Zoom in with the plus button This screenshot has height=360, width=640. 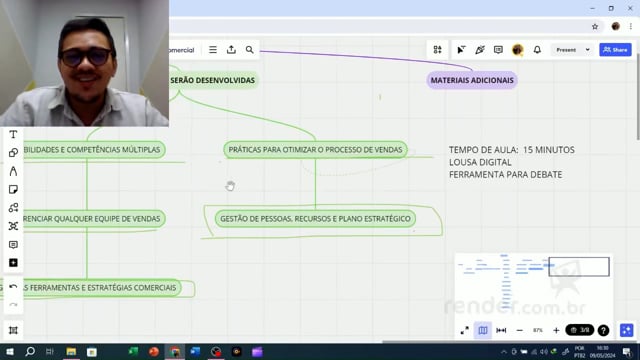click(x=556, y=330)
